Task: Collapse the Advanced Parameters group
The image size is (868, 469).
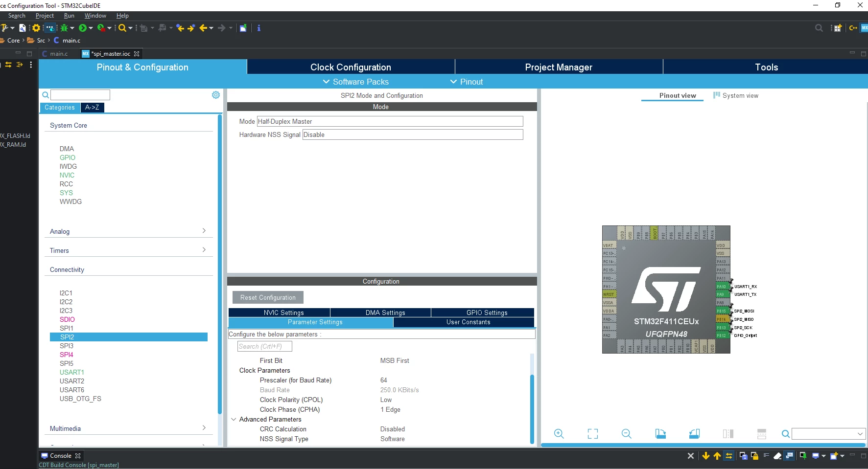Action: click(x=234, y=419)
